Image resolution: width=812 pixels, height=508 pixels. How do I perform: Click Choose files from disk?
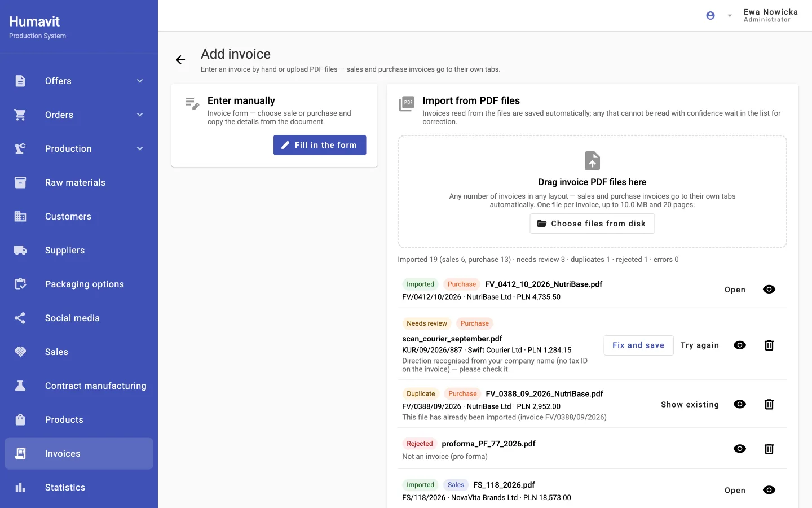coord(592,224)
